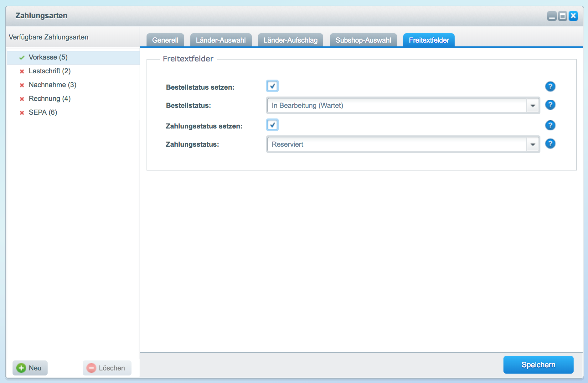Select Rechnung (4) payment method

tap(73, 99)
